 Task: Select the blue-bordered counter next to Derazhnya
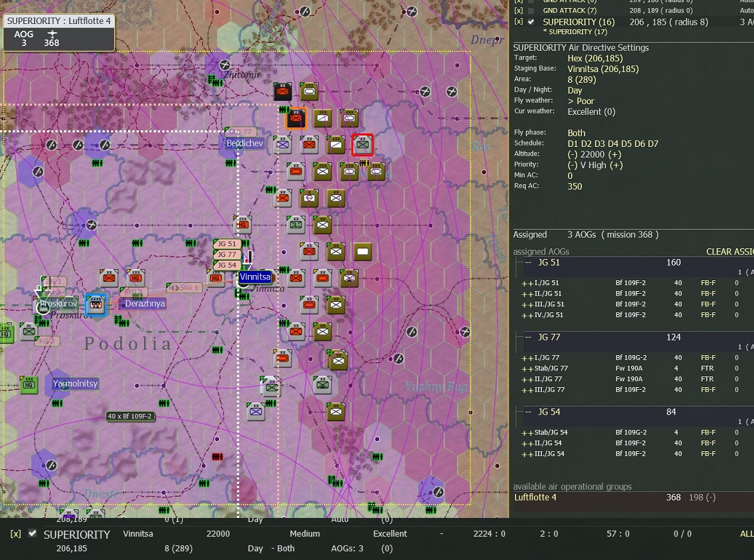click(x=95, y=305)
